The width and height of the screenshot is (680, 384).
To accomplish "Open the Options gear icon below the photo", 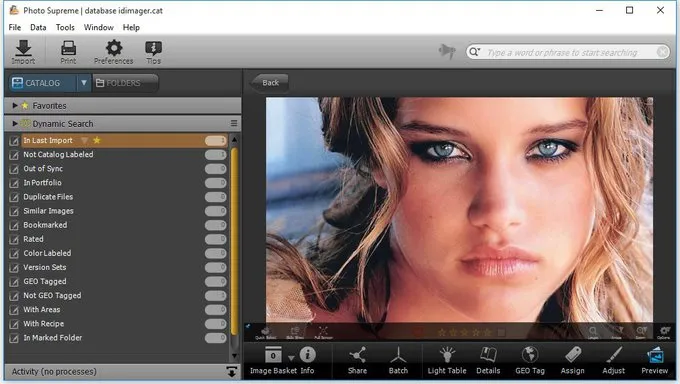I will tap(664, 331).
